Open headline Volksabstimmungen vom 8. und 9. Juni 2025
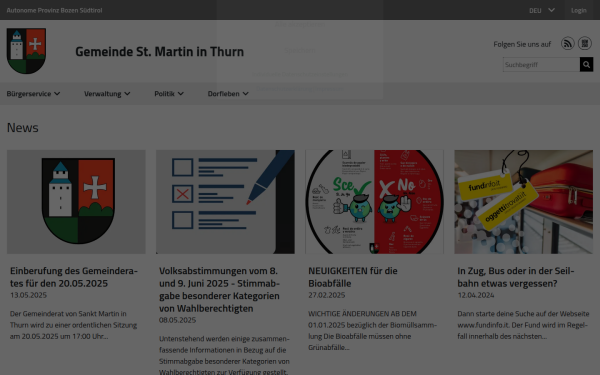 click(220, 289)
